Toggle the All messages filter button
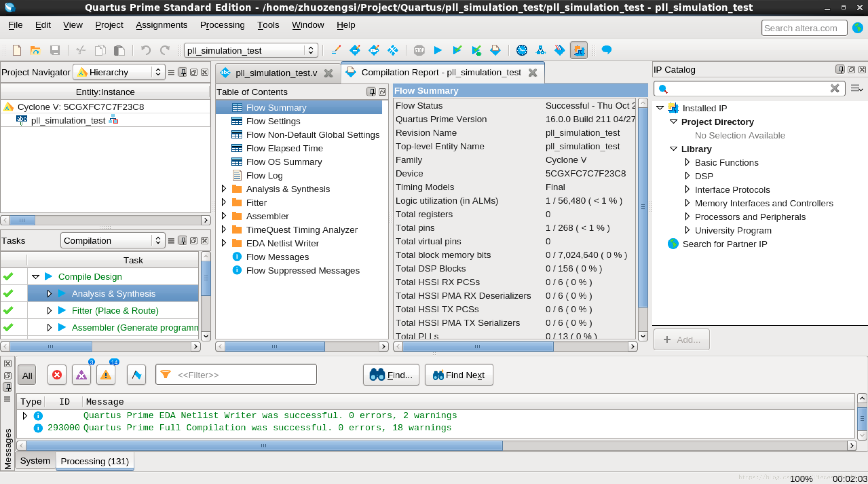Viewport: 868px width, 484px height. click(27, 375)
